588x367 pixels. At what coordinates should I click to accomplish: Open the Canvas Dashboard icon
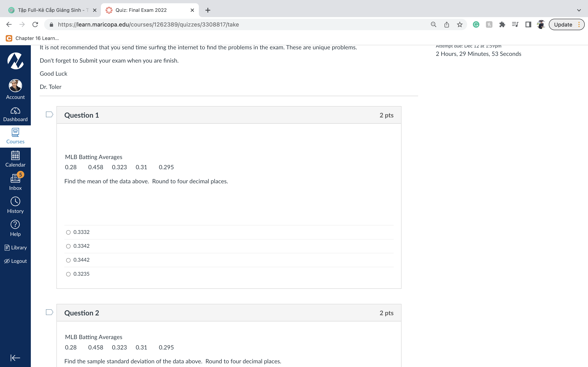coord(15,114)
